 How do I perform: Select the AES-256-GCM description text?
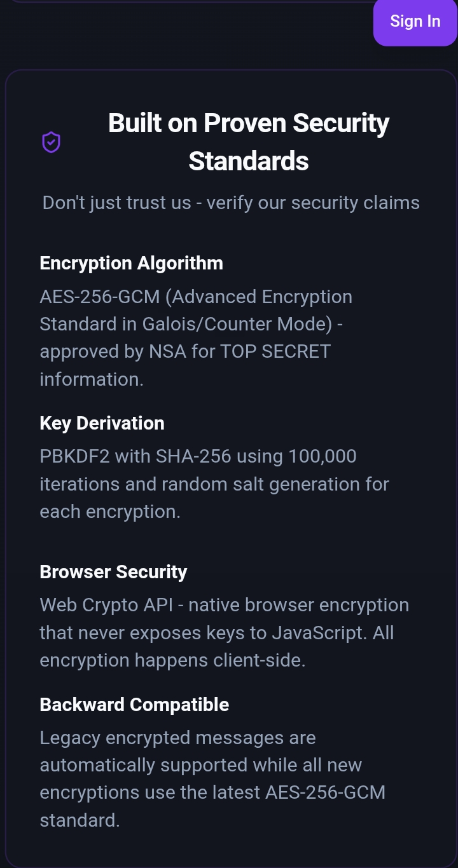[x=196, y=337]
